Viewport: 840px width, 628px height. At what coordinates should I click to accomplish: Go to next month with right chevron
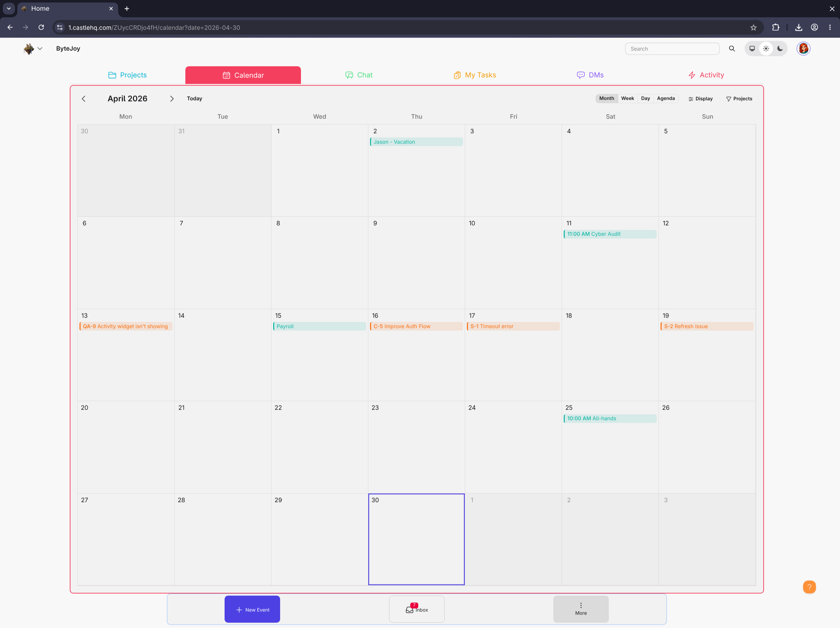point(172,99)
